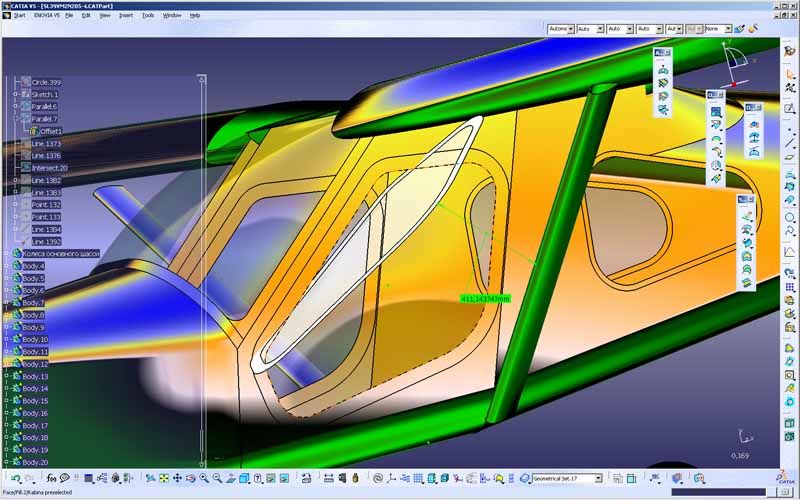This screenshot has width=800, height=500.
Task: Click the compass in the viewport corner
Action: (x=735, y=60)
